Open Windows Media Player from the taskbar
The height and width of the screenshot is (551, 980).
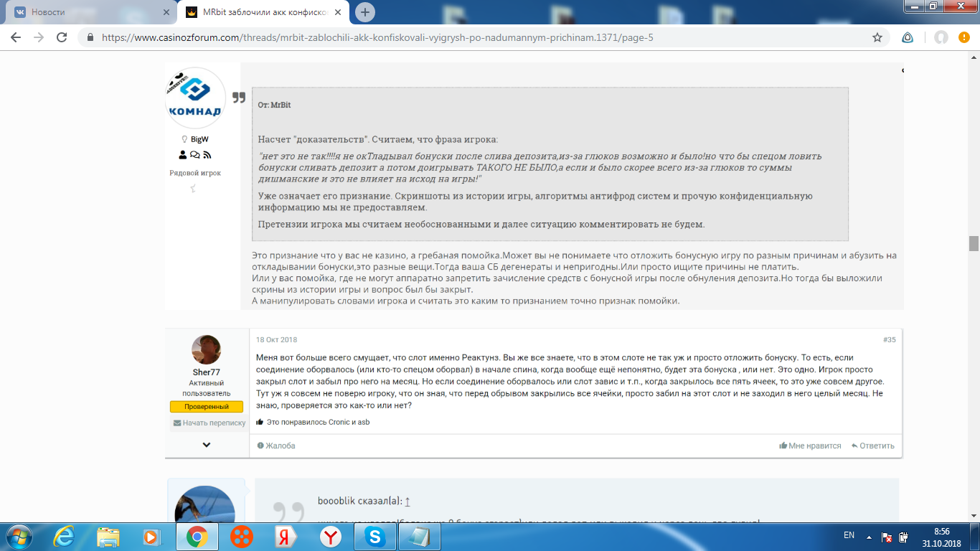point(151,536)
